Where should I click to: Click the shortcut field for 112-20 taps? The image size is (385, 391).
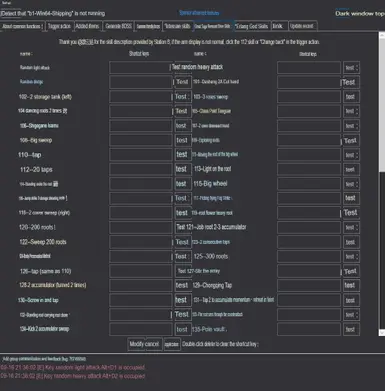click(141, 169)
